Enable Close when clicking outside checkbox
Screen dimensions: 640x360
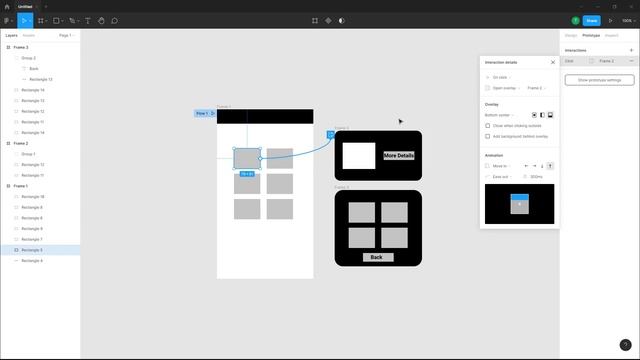tap(488, 126)
